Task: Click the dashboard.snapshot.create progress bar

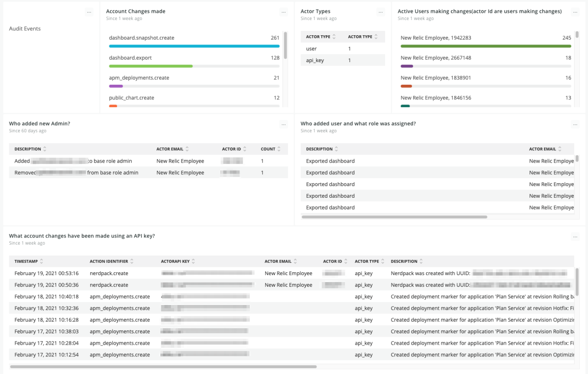Action: [x=194, y=46]
